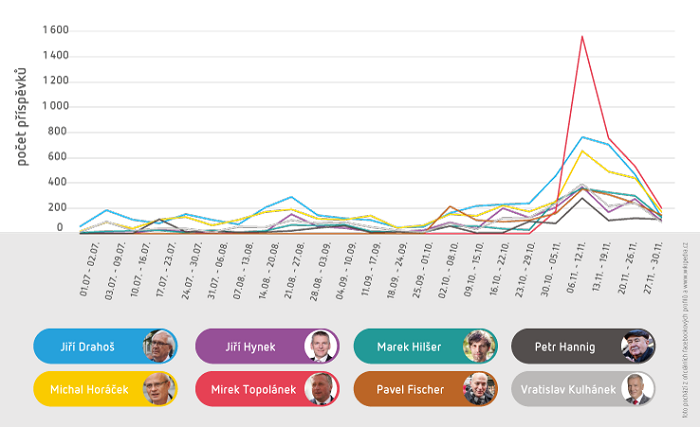Click Jiří Drahoš portrait photo
This screenshot has width=700, height=427.
(x=160, y=346)
